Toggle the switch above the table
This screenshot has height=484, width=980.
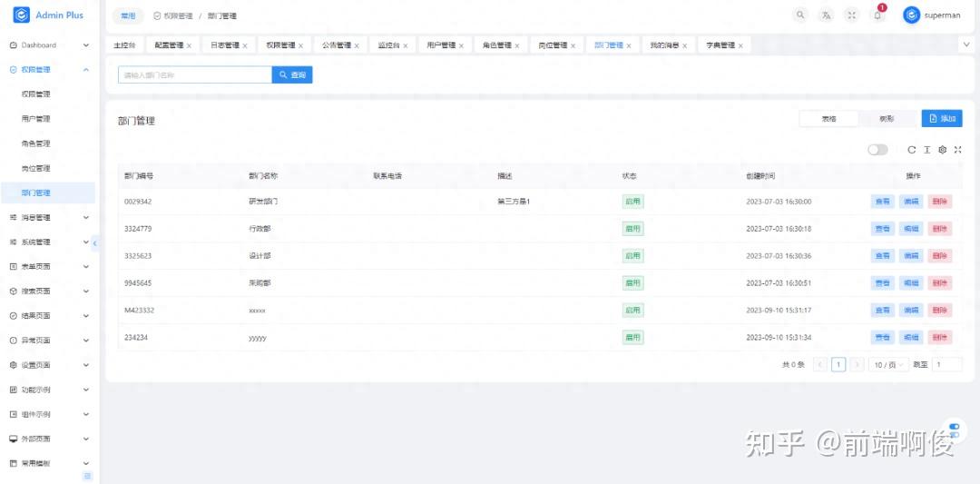[x=877, y=150]
